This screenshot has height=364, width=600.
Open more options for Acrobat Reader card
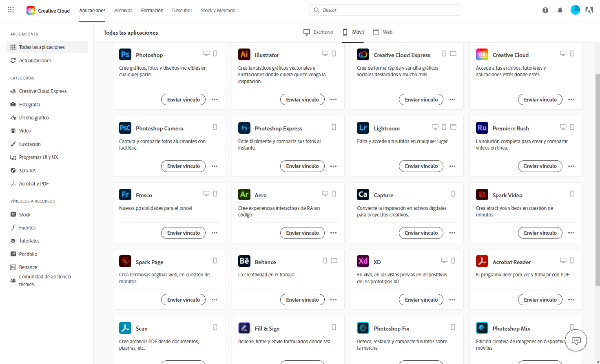point(571,300)
